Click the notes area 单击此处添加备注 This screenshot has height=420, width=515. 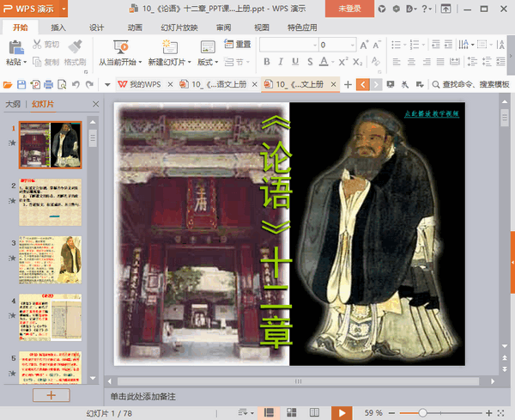tap(142, 397)
